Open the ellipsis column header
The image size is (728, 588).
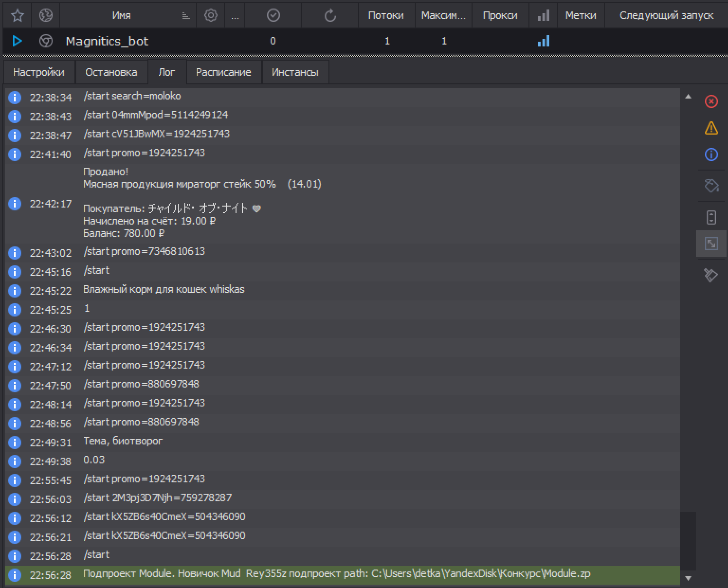point(235,16)
